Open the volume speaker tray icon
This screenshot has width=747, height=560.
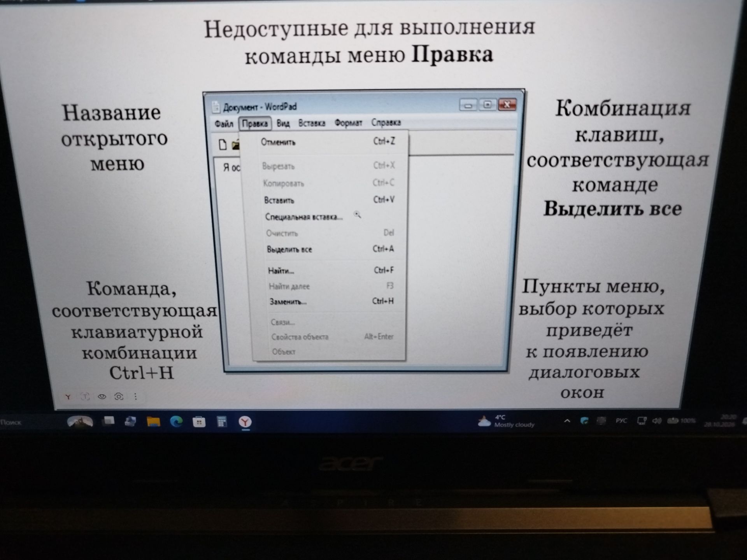[x=657, y=421]
